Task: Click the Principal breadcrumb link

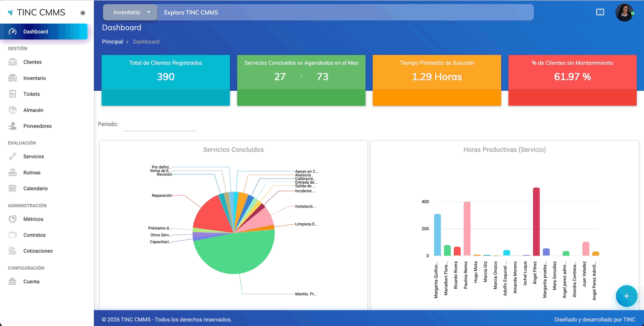Action: pos(112,42)
